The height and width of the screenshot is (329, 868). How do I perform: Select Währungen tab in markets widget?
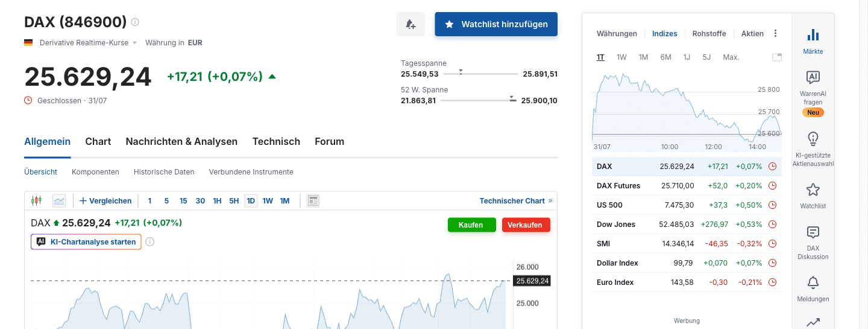pyautogui.click(x=617, y=34)
